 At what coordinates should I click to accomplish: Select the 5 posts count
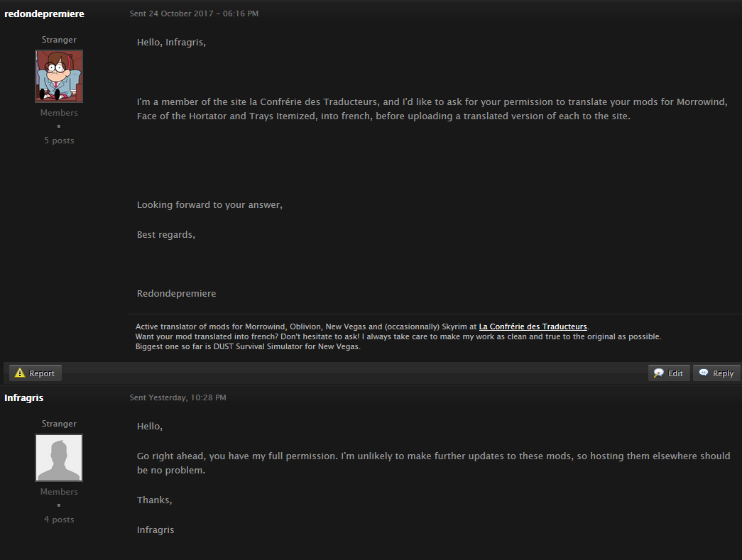click(59, 141)
